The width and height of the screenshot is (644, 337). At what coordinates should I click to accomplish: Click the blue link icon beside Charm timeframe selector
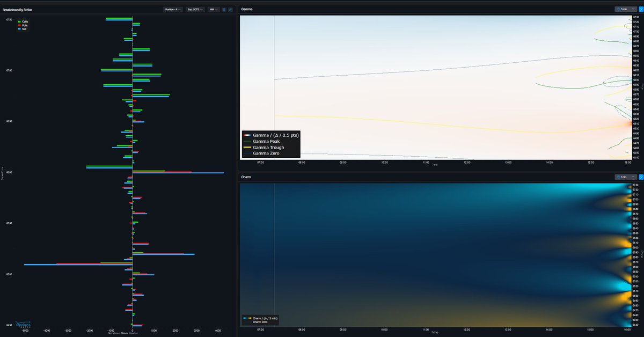641,177
